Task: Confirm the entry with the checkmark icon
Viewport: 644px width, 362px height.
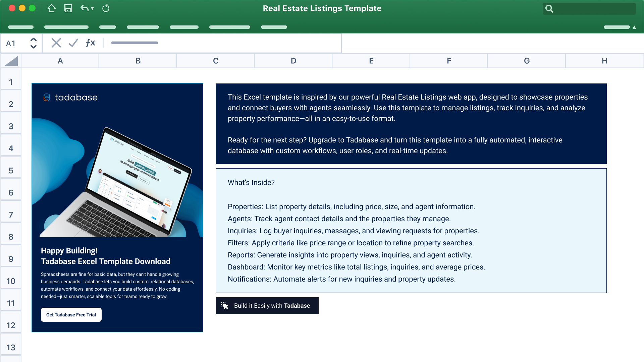Action: (x=73, y=43)
